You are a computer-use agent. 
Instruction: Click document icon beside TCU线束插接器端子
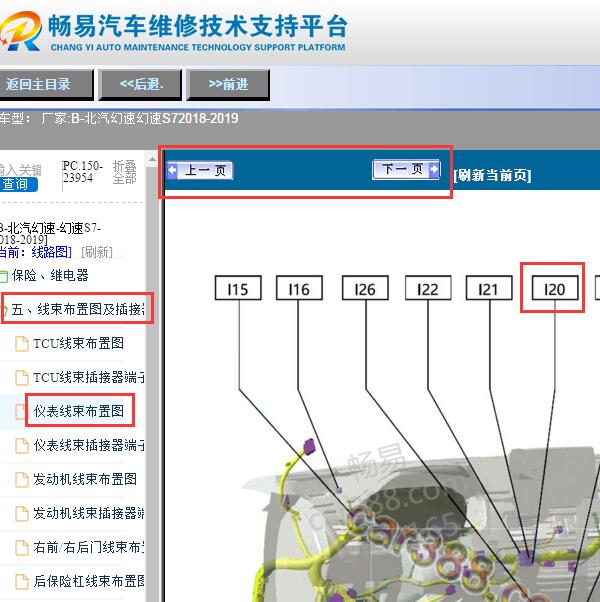pos(21,378)
